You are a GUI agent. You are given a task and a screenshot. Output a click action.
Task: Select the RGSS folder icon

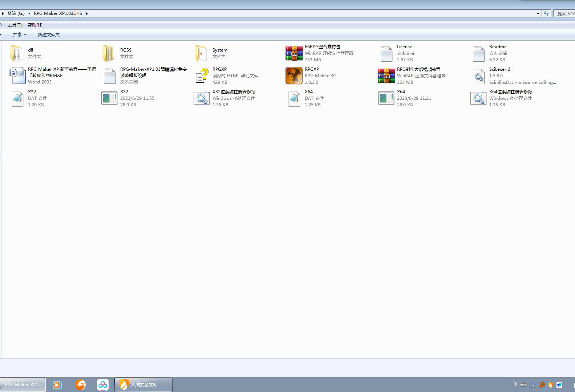(109, 53)
